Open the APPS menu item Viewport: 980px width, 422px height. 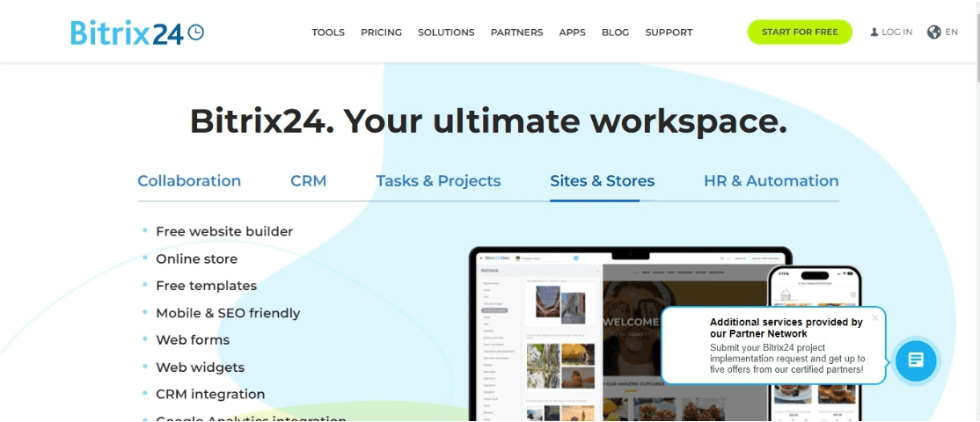pos(573,33)
